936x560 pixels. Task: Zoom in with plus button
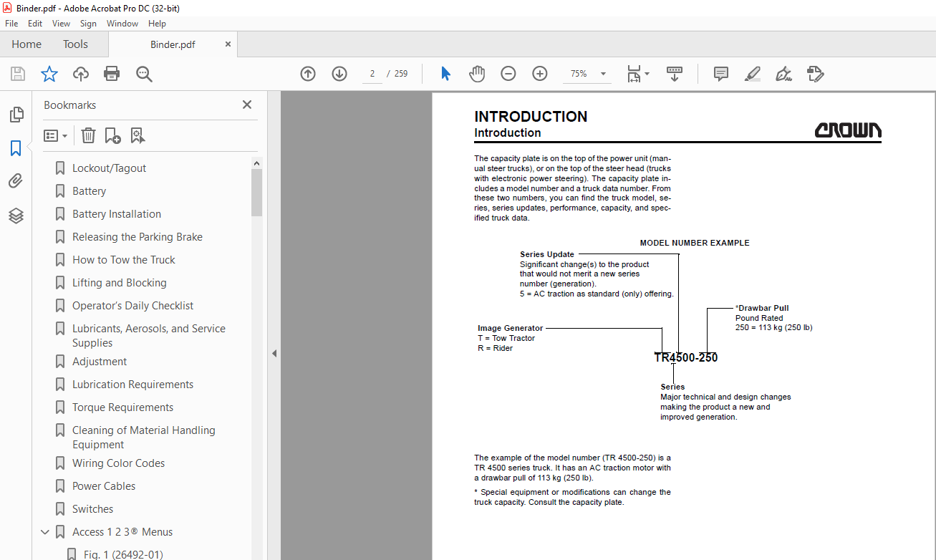point(540,74)
